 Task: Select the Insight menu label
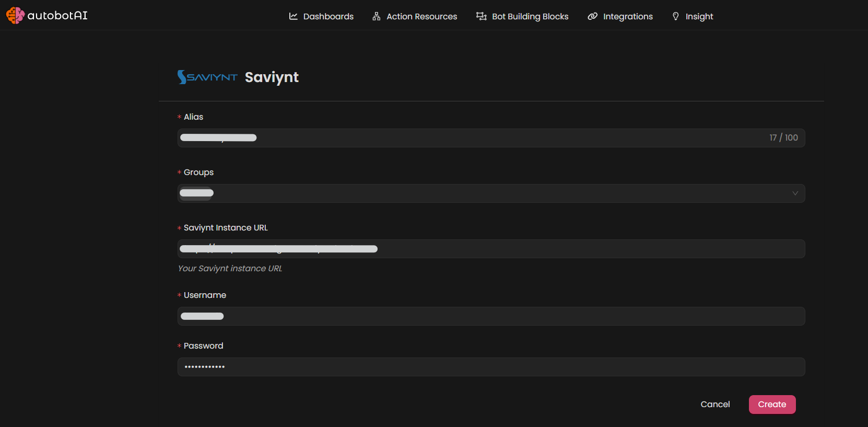(x=699, y=16)
